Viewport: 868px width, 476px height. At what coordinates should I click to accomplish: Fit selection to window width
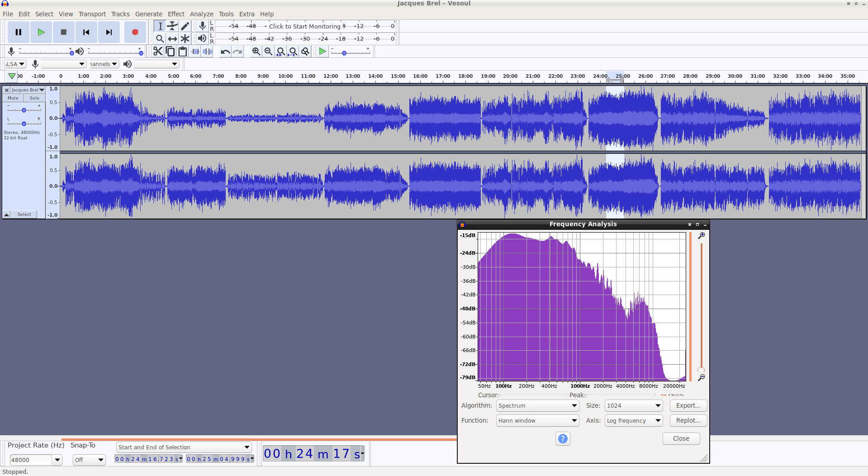[x=281, y=52]
